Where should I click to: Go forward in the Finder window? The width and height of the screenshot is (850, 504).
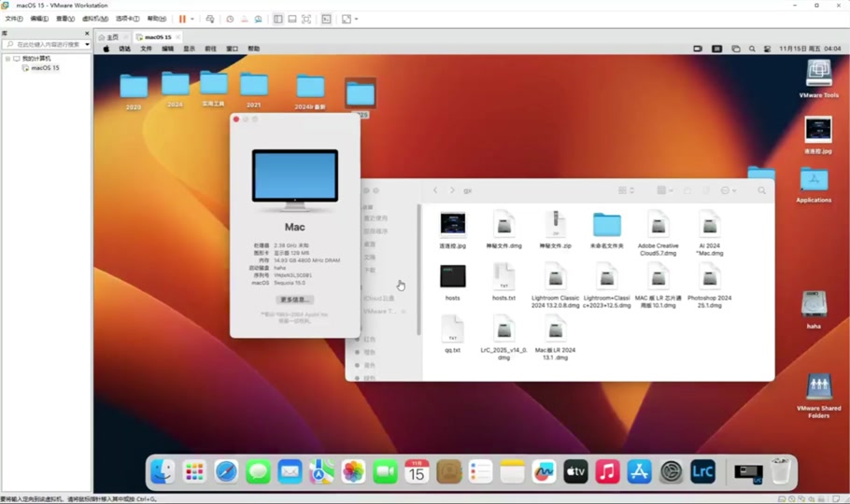(452, 190)
